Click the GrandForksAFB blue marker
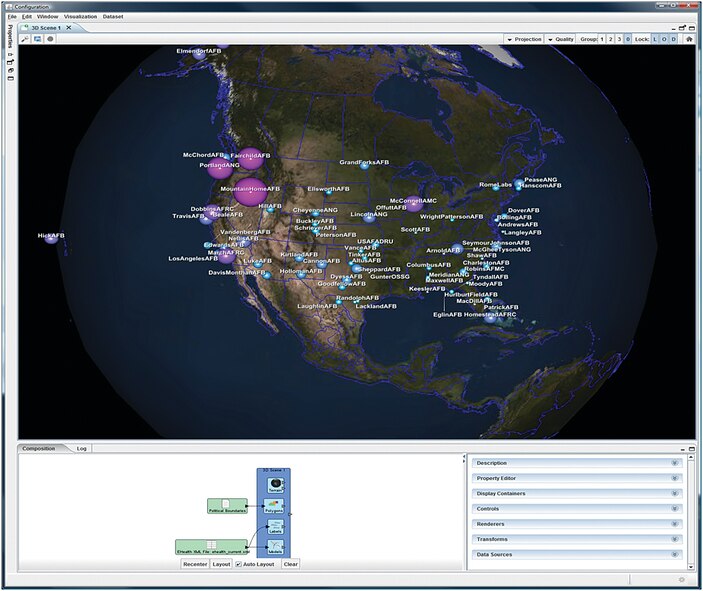703x591 pixels. pos(365,165)
